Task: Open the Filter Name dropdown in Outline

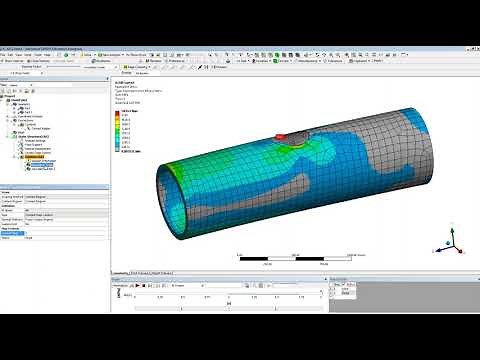Action: pyautogui.click(x=20, y=85)
